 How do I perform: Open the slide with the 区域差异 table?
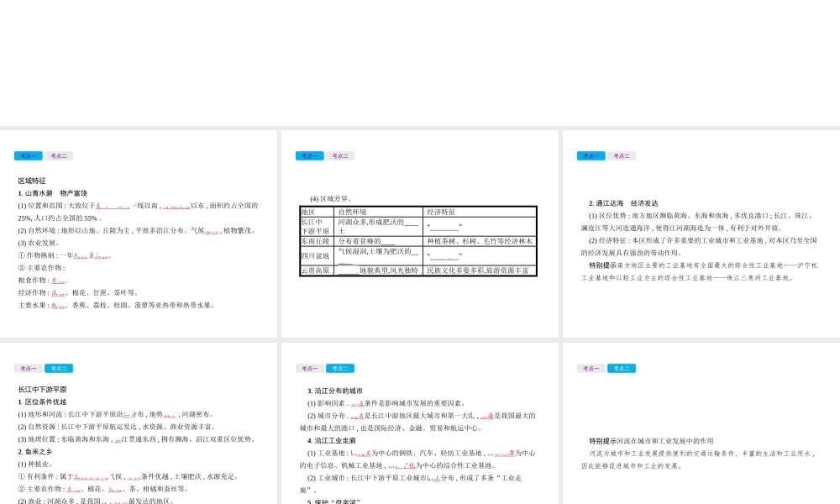[419, 234]
